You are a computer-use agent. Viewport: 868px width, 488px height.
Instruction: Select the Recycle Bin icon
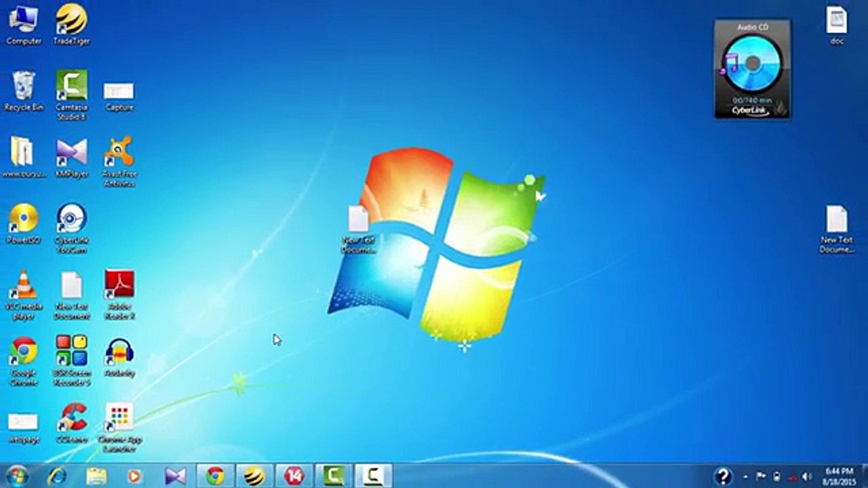(x=24, y=91)
